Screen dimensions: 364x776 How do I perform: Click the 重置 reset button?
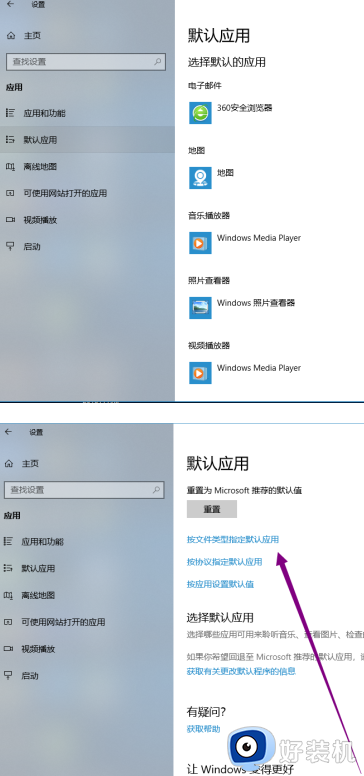point(212,509)
